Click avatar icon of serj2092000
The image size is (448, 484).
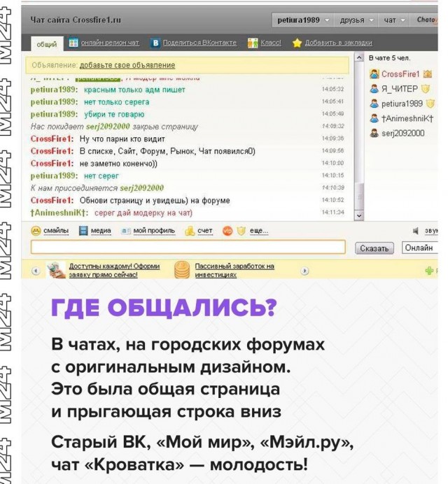(x=374, y=133)
